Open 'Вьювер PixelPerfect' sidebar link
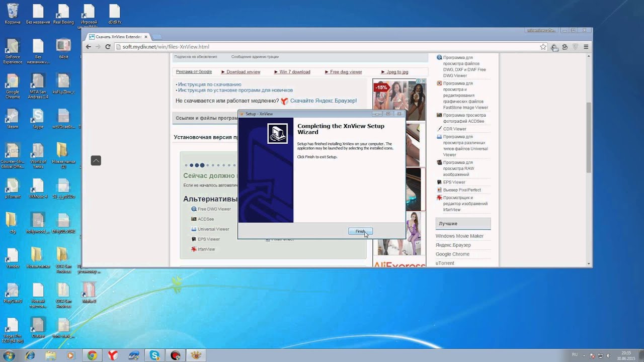Viewport: 644px width, 362px height. [462, 190]
